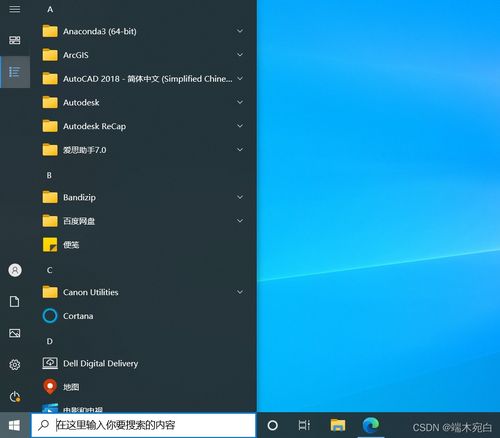Open Dell Digital Delivery icon

50,363
